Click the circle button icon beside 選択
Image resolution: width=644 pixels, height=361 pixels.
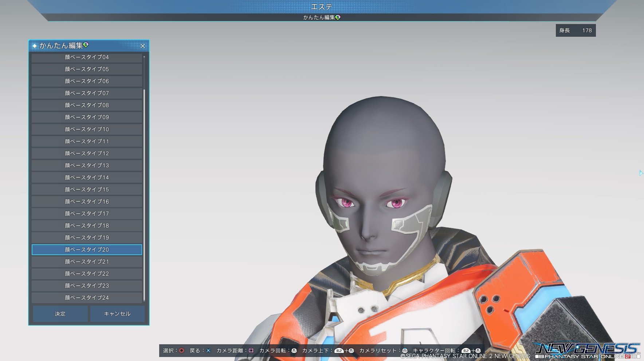point(181,350)
